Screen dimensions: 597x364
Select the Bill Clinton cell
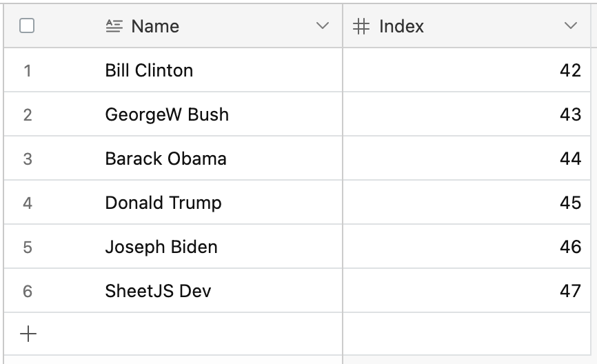click(149, 70)
